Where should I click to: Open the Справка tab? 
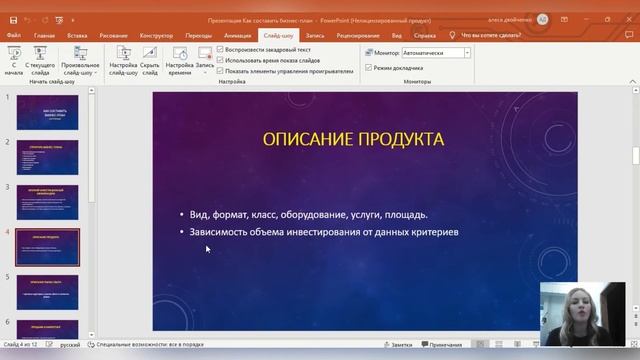424,36
